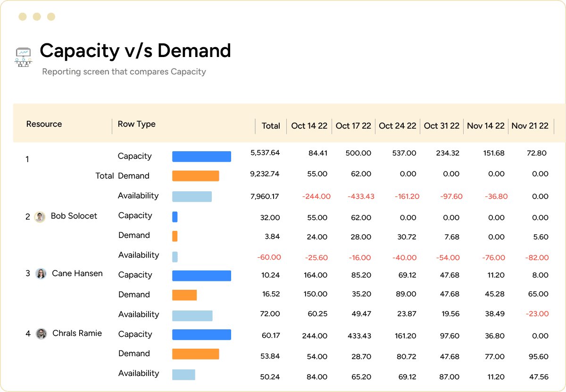Select the red -244.00 availability value
Screen dimensions: 566x392
316,196
